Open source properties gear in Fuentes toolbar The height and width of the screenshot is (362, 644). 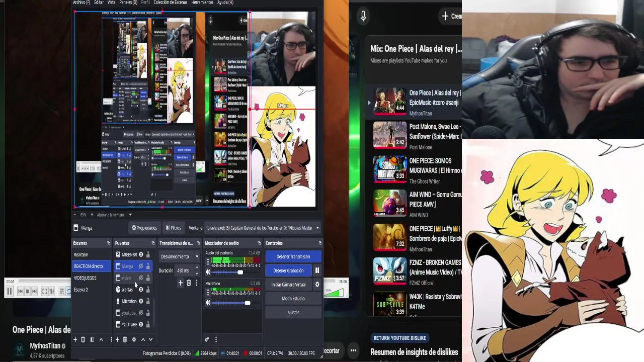pos(134,340)
